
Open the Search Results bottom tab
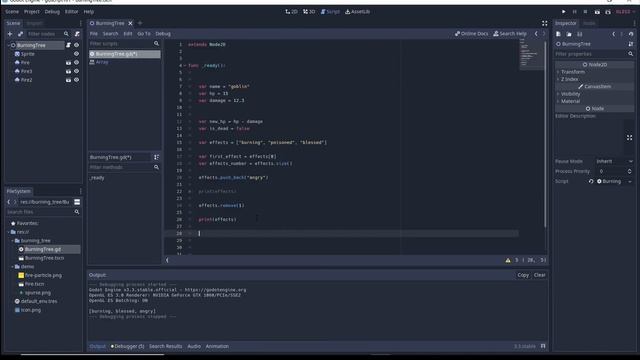point(165,346)
